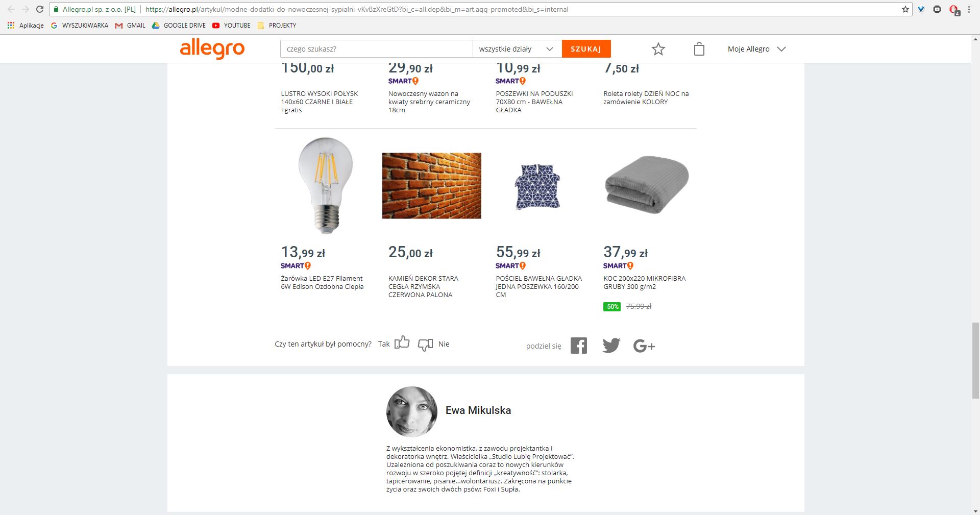Share article on Twitter

[x=611, y=346]
